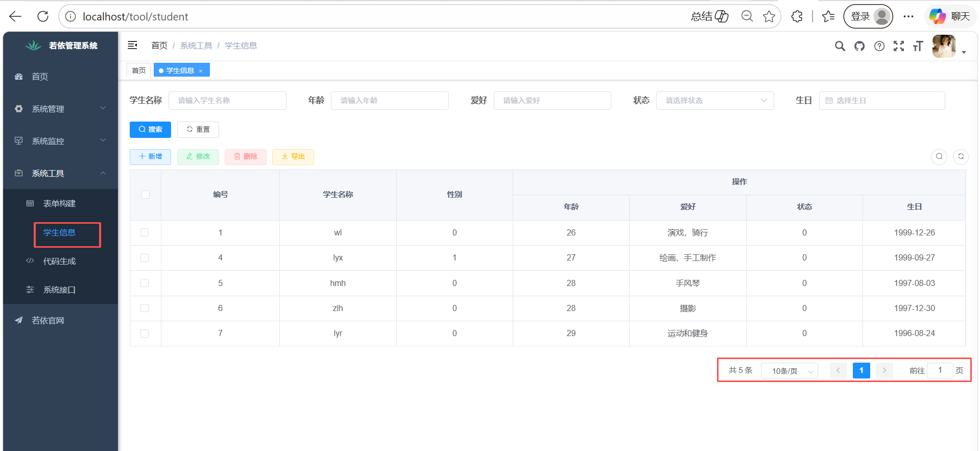Open the 生日 date picker
The height and width of the screenshot is (451, 980).
(882, 101)
